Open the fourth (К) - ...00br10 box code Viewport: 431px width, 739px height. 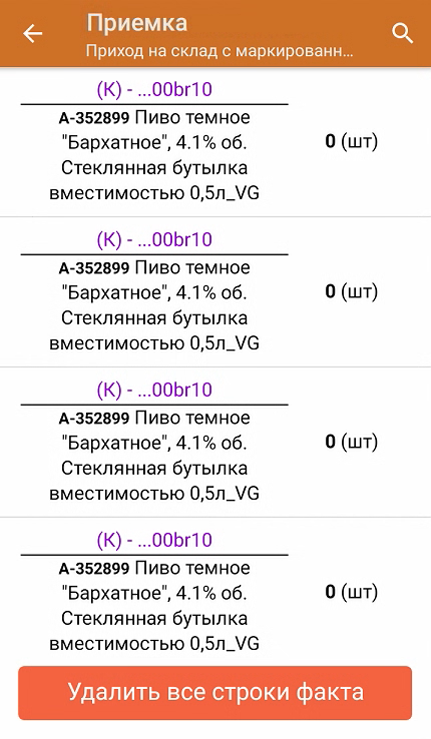point(154,541)
